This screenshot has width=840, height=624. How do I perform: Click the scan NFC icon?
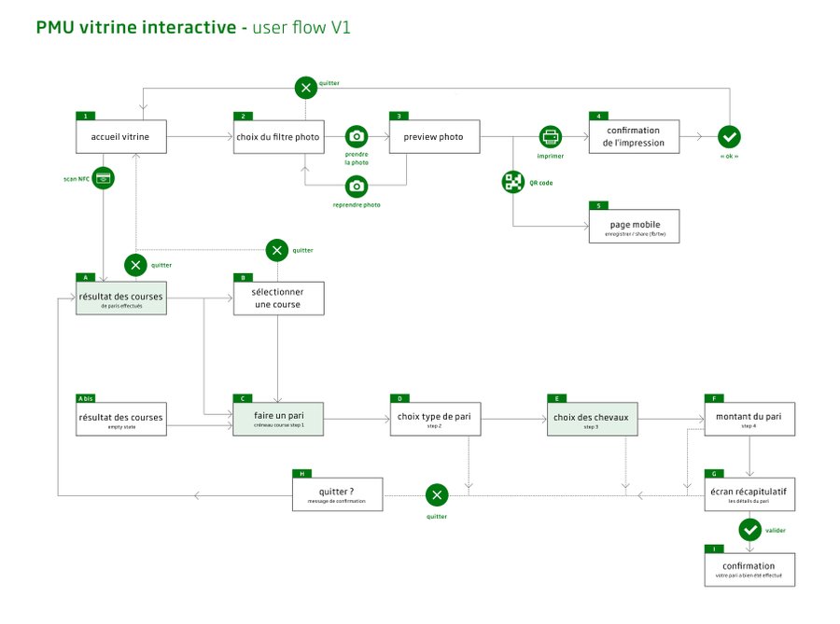(103, 177)
